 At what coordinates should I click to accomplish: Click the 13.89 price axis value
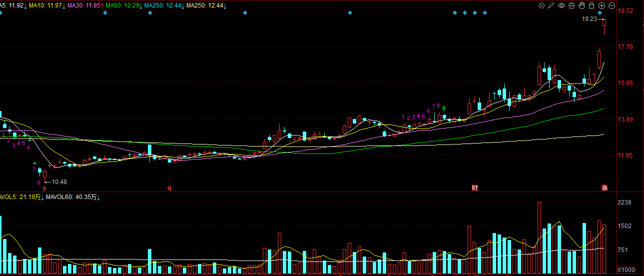coord(626,119)
